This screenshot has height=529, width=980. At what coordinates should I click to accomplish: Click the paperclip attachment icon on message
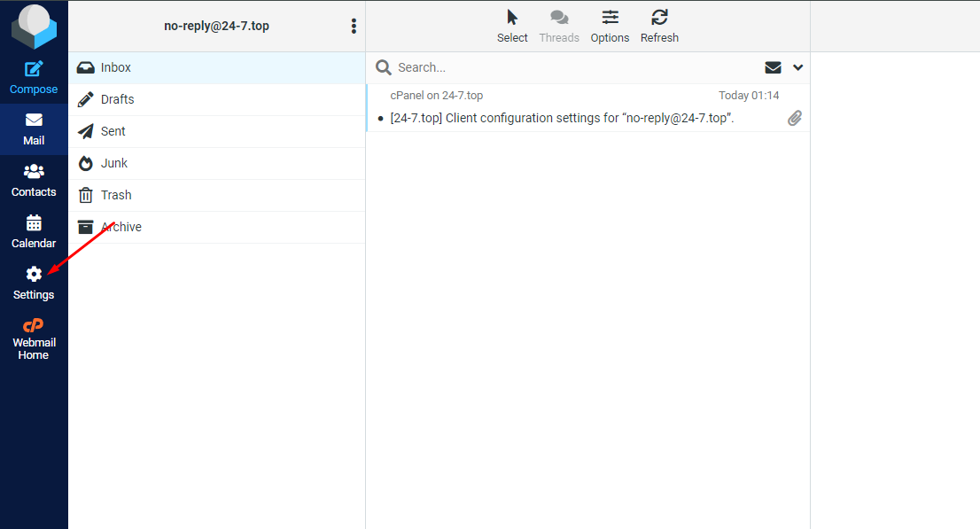[x=795, y=118]
